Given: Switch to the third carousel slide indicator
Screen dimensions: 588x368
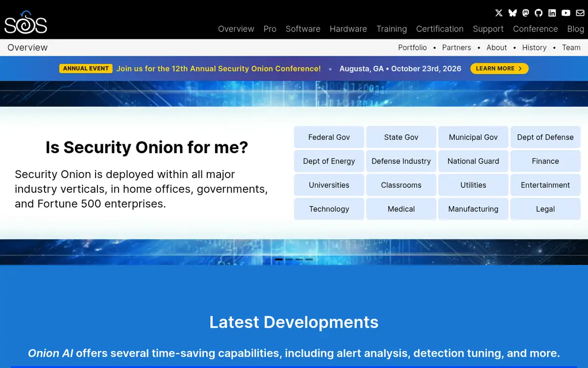Looking at the screenshot, I should 299,259.
